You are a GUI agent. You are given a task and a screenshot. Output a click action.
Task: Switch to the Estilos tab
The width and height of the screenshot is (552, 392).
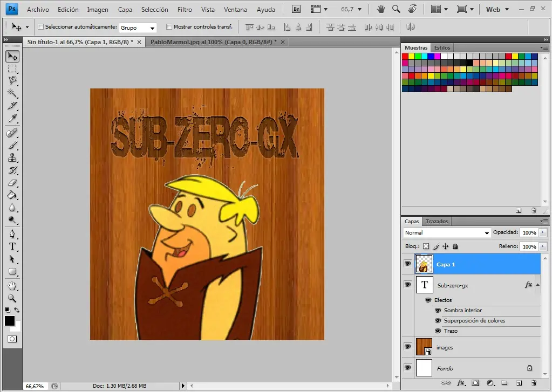442,47
